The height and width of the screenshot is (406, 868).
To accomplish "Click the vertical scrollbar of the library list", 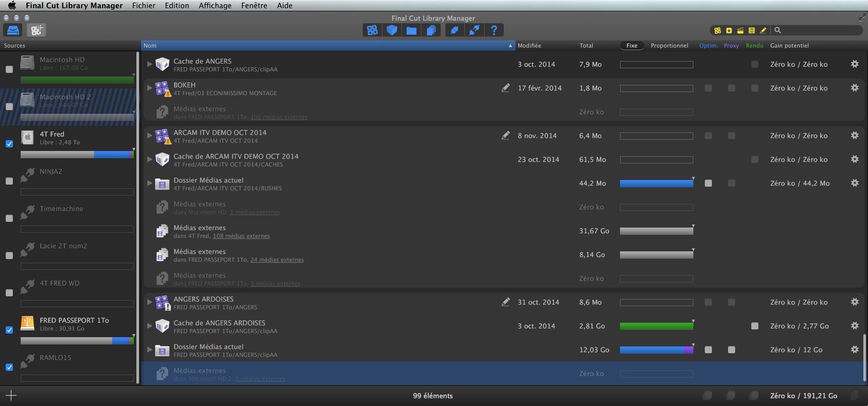I will [864, 357].
